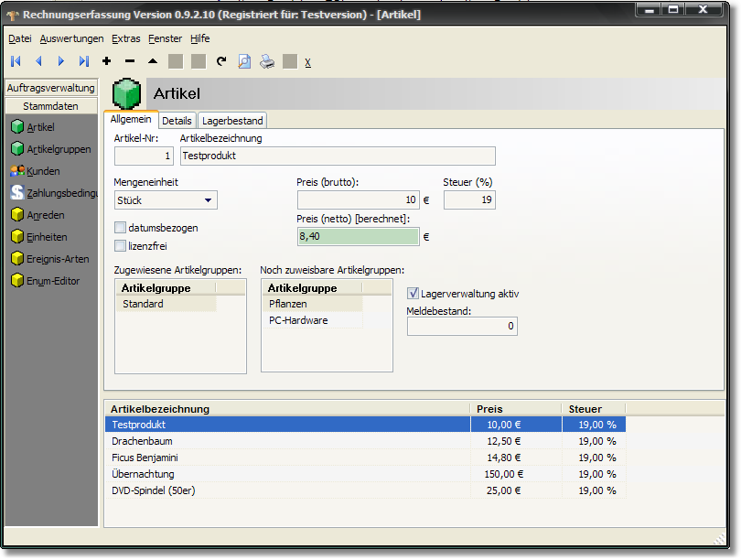Open Fenster menu
Viewport: 741px width, 560px height.
click(x=165, y=38)
